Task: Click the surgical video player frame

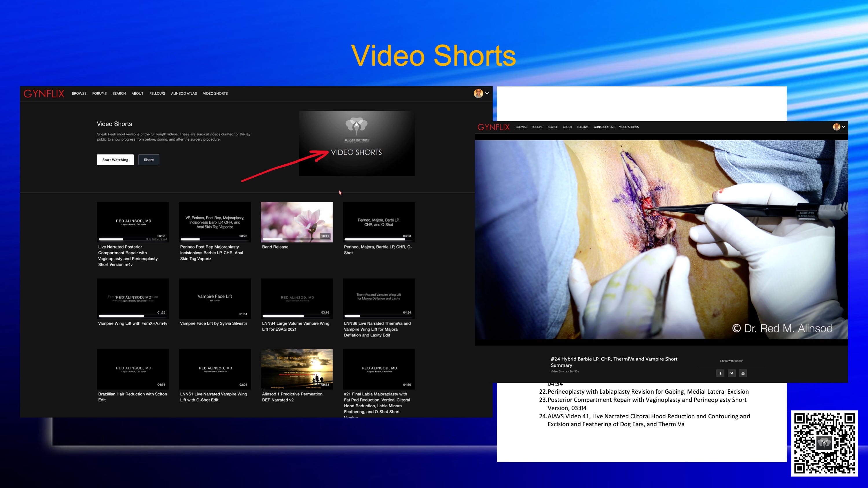Action: click(661, 240)
